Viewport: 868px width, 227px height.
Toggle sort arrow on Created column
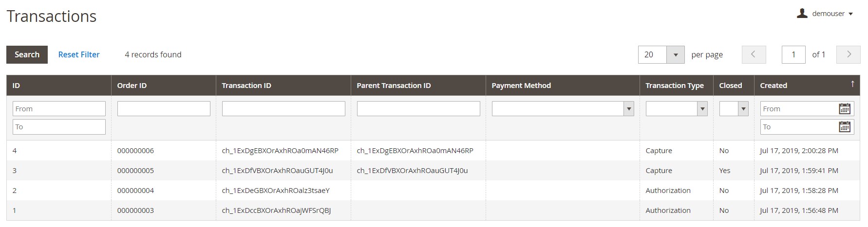(x=852, y=84)
